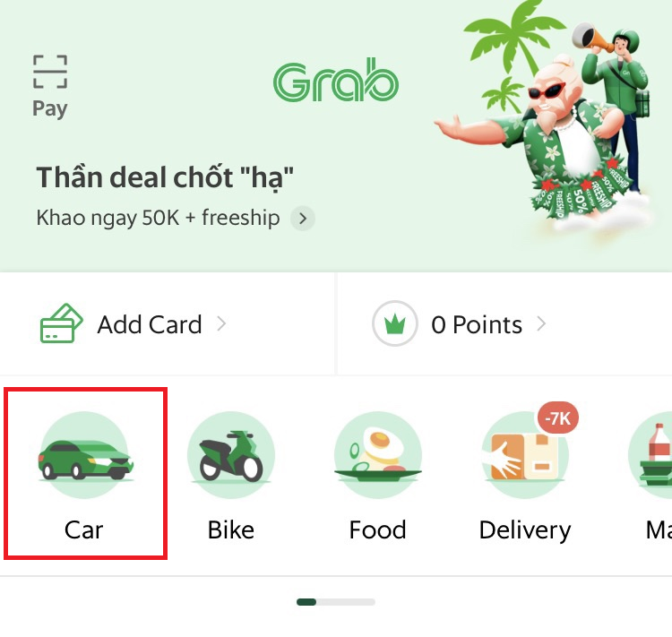
Task: Expand the 0 Points chevron arrow
Action: pos(541,323)
